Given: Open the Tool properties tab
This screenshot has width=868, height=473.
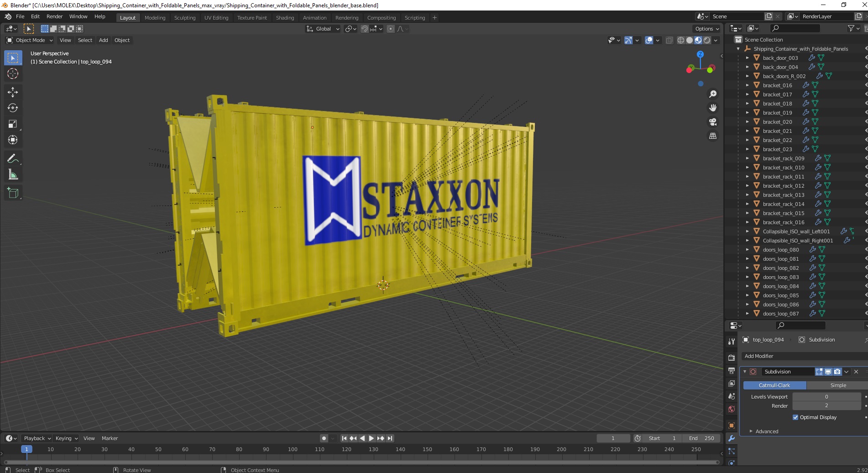Looking at the screenshot, I should 732,341.
